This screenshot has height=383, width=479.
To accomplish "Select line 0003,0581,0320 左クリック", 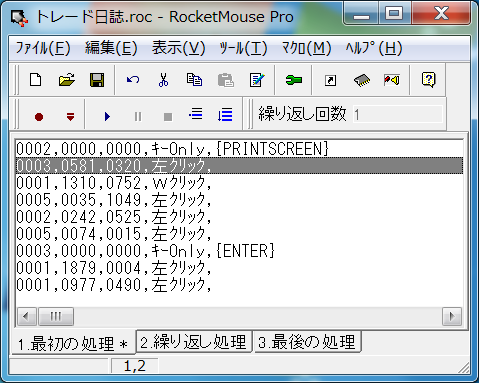I will 239,166.
